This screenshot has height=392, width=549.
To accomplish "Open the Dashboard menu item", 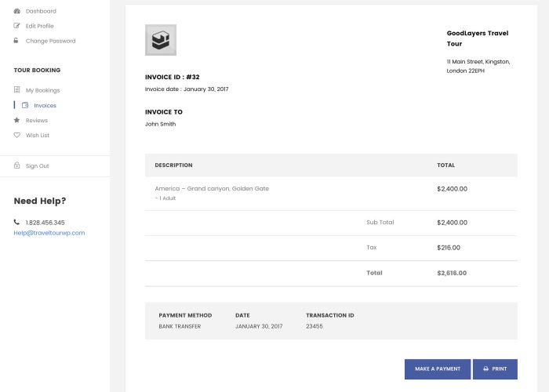I will coord(41,11).
